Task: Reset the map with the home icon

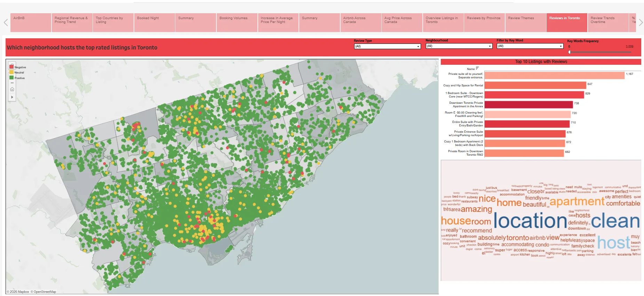Action: point(12,89)
